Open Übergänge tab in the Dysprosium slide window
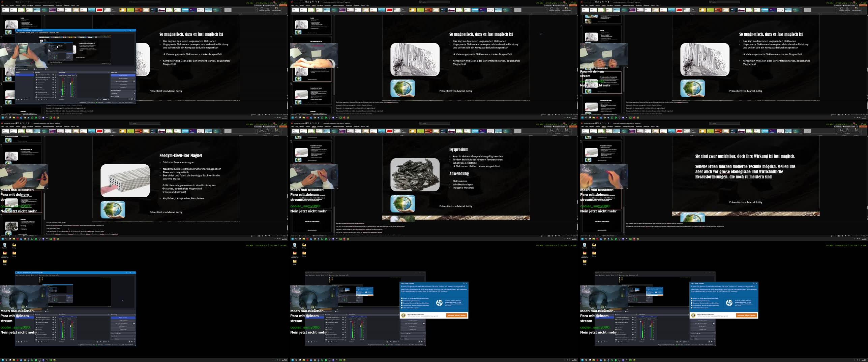The height and width of the screenshot is (362, 868). click(320, 127)
